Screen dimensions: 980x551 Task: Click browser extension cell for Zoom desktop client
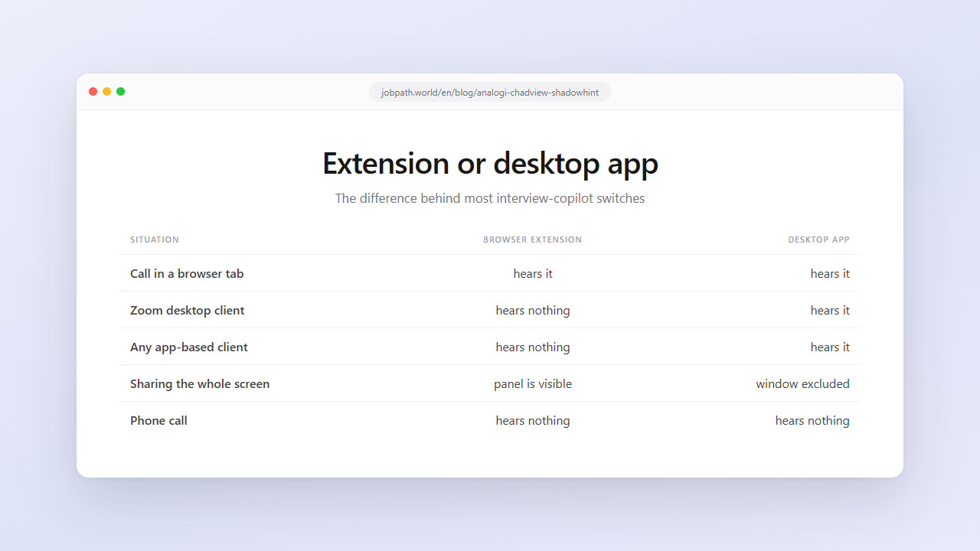(533, 310)
